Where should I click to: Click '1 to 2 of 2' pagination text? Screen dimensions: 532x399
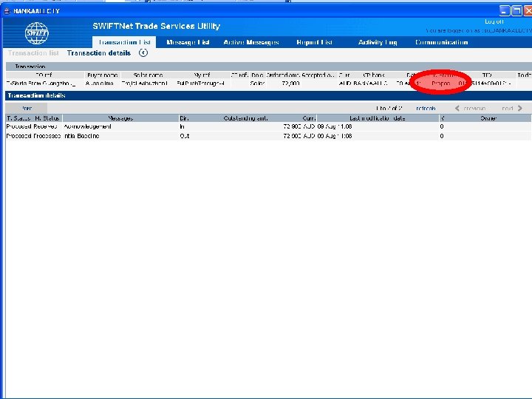[x=389, y=108]
